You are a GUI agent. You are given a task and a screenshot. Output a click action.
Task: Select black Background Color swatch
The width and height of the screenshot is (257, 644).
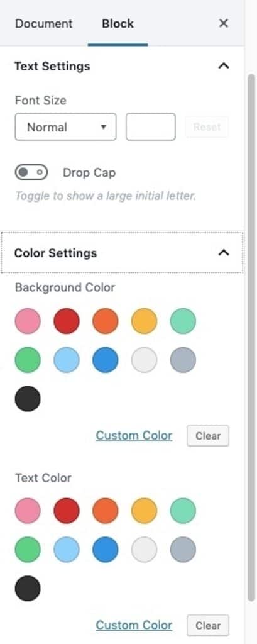[x=28, y=398]
